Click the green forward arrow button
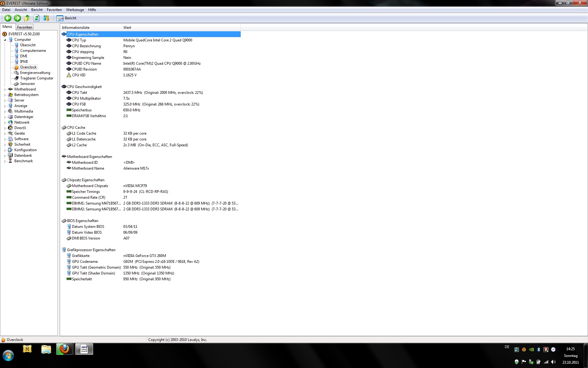The width and height of the screenshot is (588, 368). 17,18
